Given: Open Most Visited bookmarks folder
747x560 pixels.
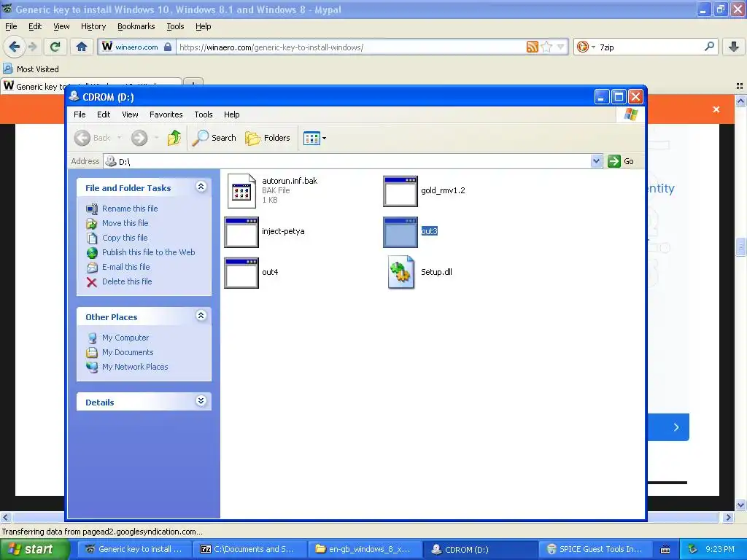Looking at the screenshot, I should click(x=31, y=69).
